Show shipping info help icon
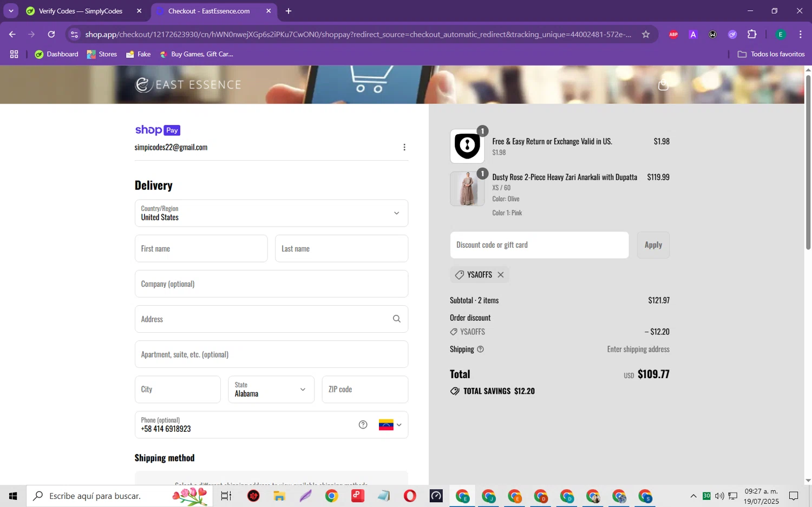This screenshot has height=507, width=812. click(x=480, y=349)
